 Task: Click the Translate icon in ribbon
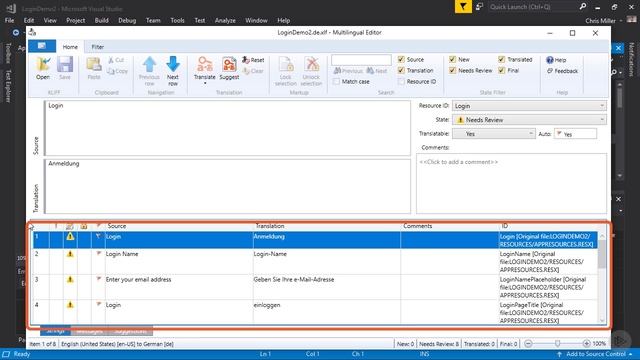[204, 64]
